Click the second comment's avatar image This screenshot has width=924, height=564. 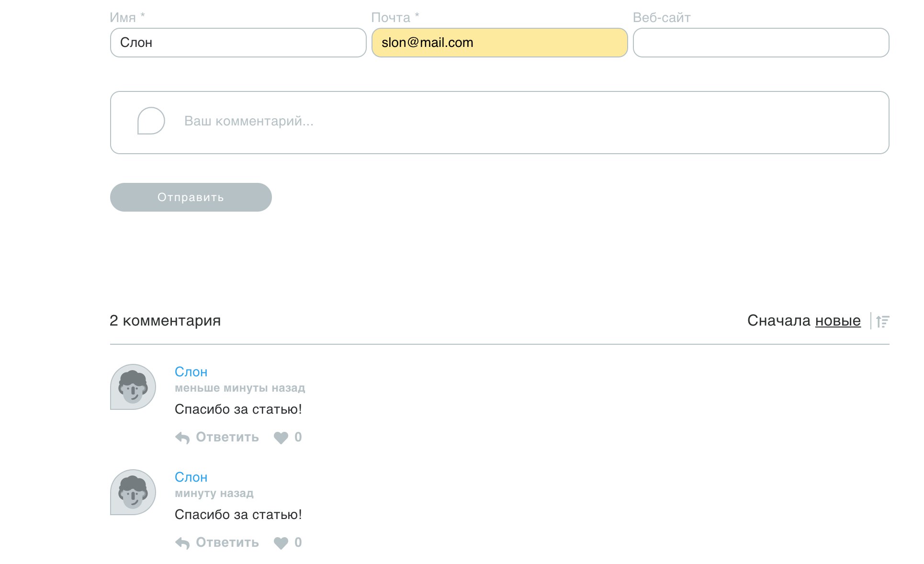pyautogui.click(x=133, y=492)
